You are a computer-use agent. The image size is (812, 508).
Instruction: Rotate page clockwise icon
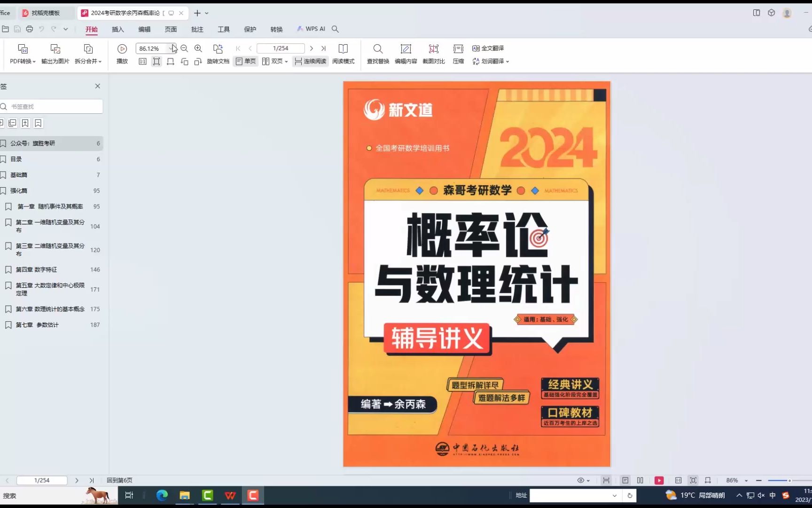198,62
